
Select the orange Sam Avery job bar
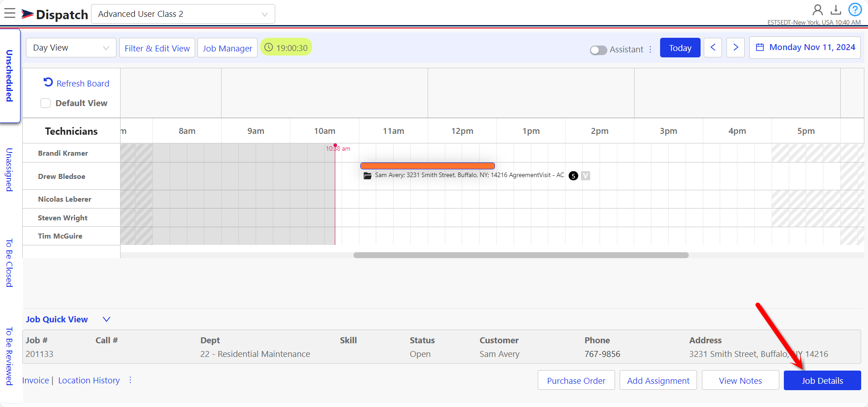click(428, 166)
